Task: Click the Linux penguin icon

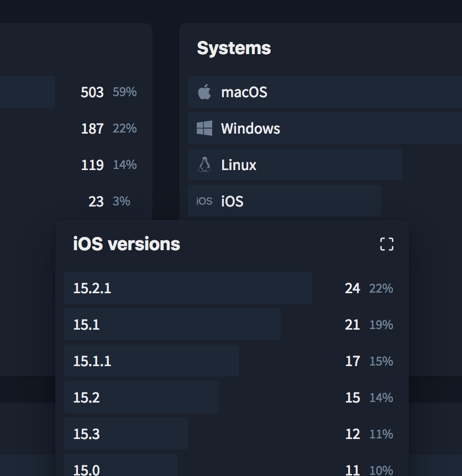Action: [204, 165]
